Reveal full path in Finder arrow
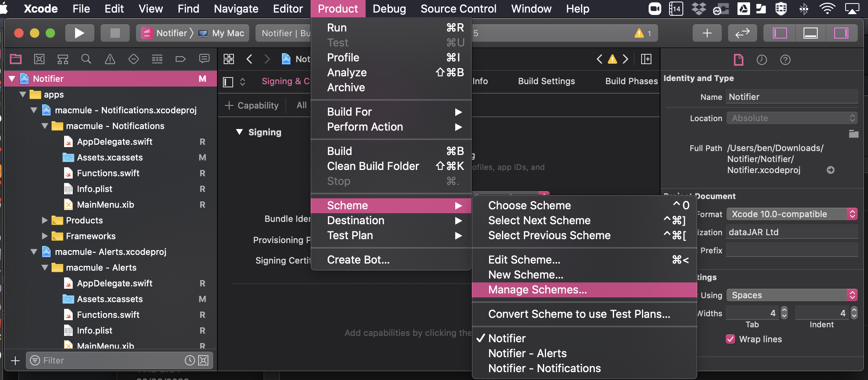 (x=831, y=170)
